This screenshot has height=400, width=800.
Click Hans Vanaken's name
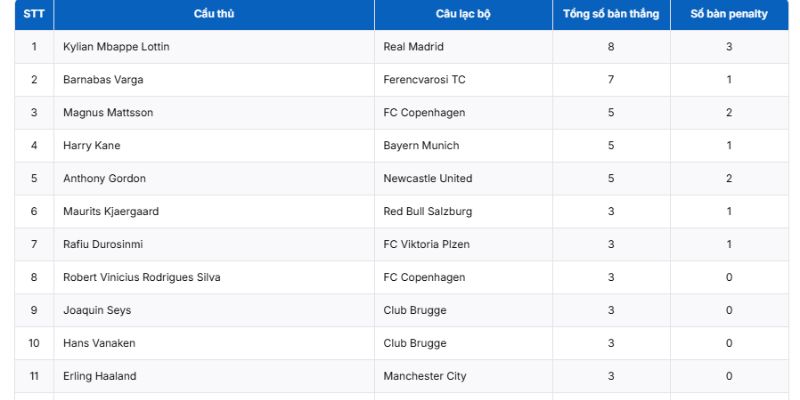99,343
